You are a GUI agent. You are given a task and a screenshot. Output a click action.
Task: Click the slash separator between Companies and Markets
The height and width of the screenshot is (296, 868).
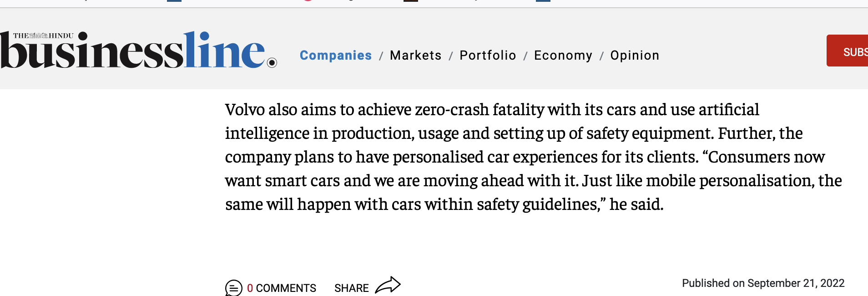pos(381,56)
